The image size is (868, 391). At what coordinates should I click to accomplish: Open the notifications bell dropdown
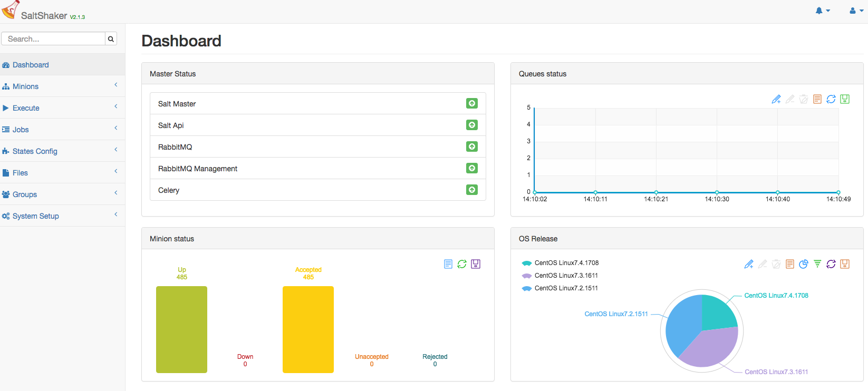[x=822, y=11]
